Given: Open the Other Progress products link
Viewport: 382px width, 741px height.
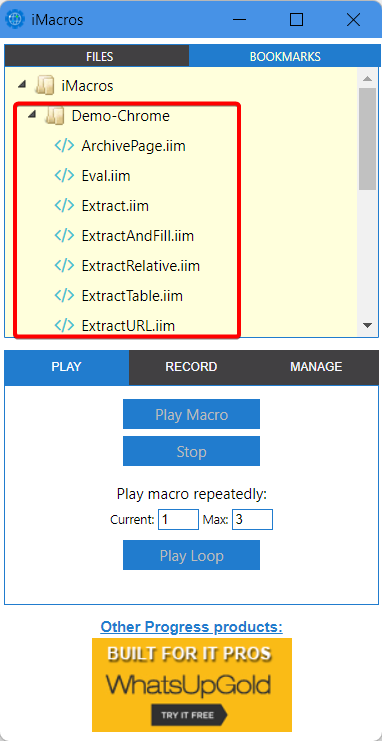Looking at the screenshot, I should (191, 627).
